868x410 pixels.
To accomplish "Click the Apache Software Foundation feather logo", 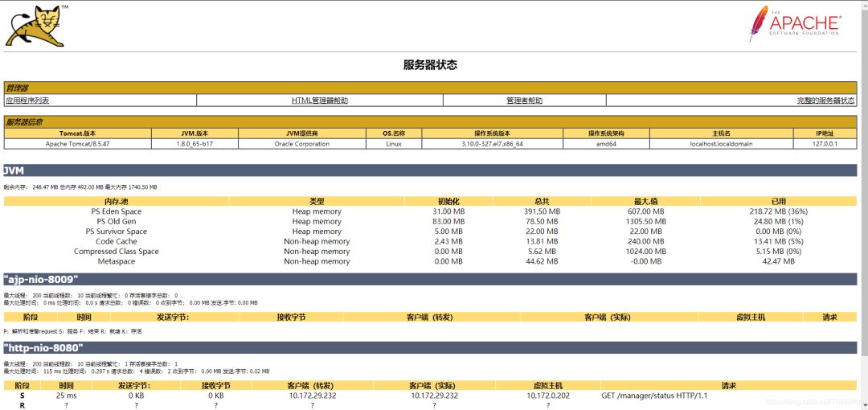I will [796, 24].
